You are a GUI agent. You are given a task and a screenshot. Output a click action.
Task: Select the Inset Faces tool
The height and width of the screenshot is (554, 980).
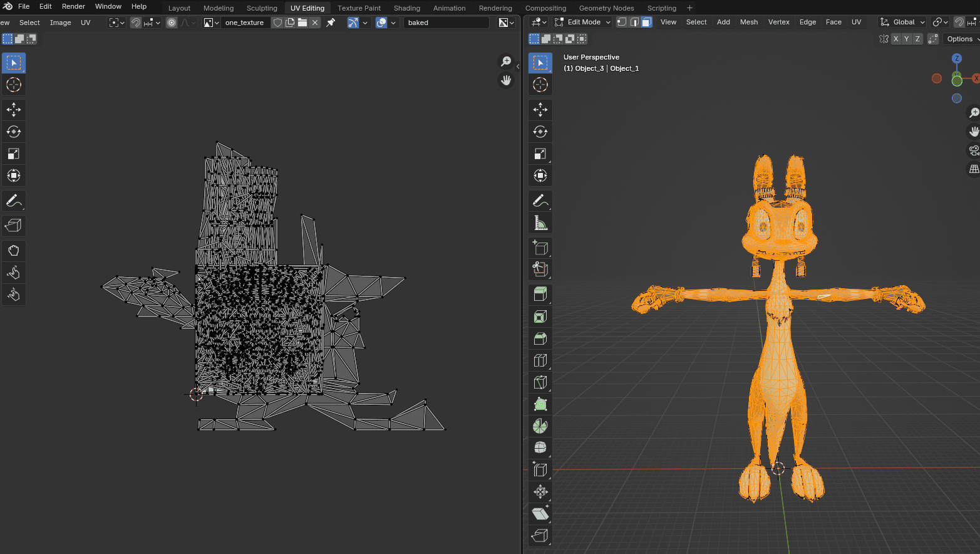point(540,316)
